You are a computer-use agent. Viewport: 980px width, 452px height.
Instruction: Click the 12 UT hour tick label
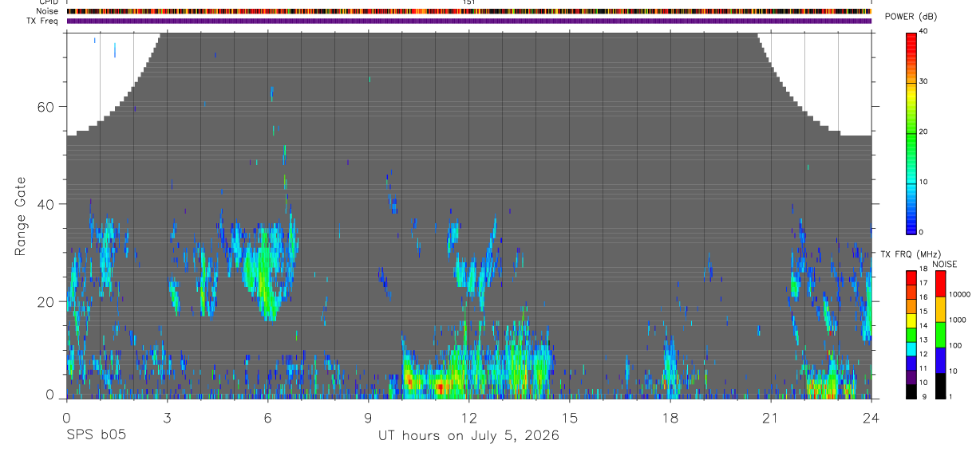[468, 417]
